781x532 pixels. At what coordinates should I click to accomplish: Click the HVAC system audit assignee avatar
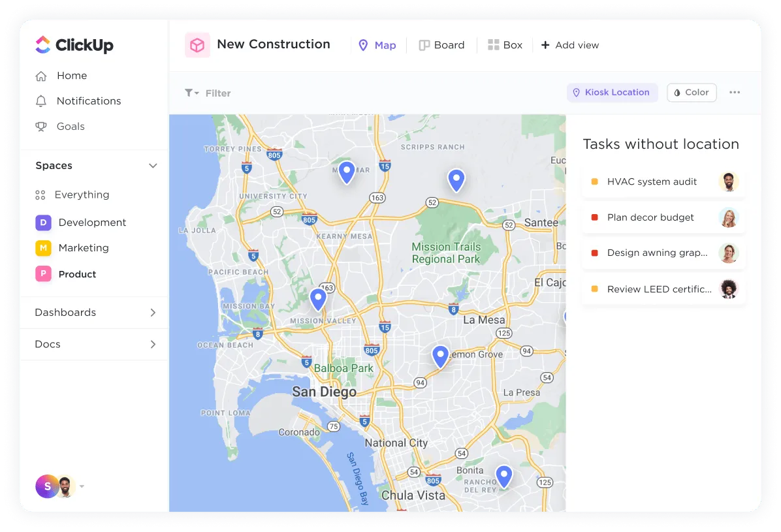pos(729,182)
